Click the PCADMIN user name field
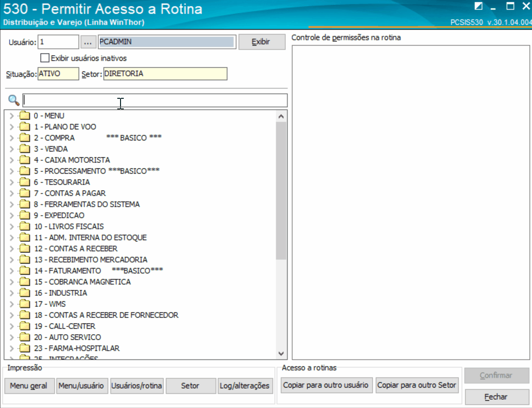Screen dimensions: 532x408 (167, 42)
